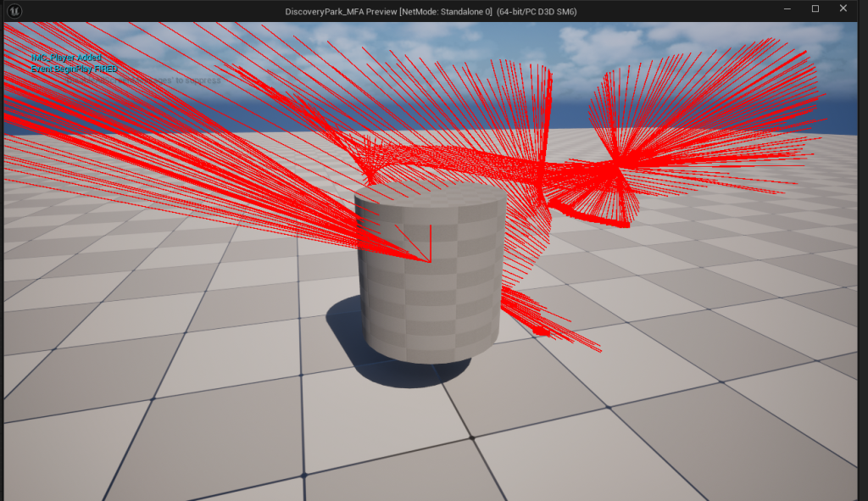The image size is (868, 501).
Task: Select the 'Event BeginPlay FIRED' debug message
Action: (75, 68)
